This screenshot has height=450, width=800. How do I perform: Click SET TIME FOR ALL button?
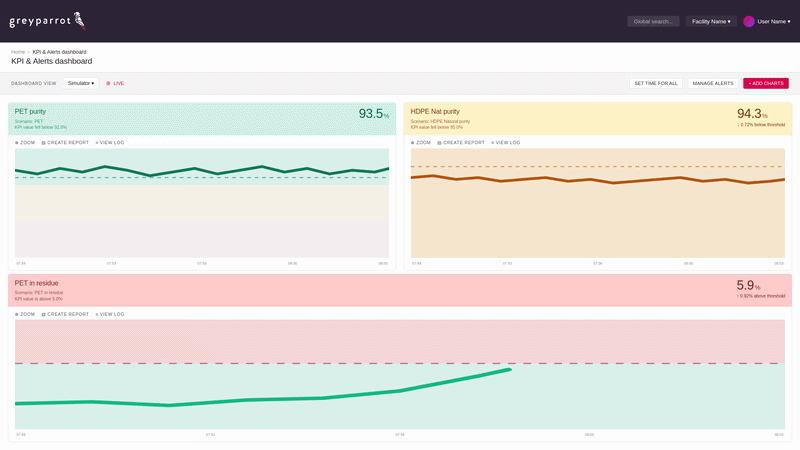tap(656, 83)
